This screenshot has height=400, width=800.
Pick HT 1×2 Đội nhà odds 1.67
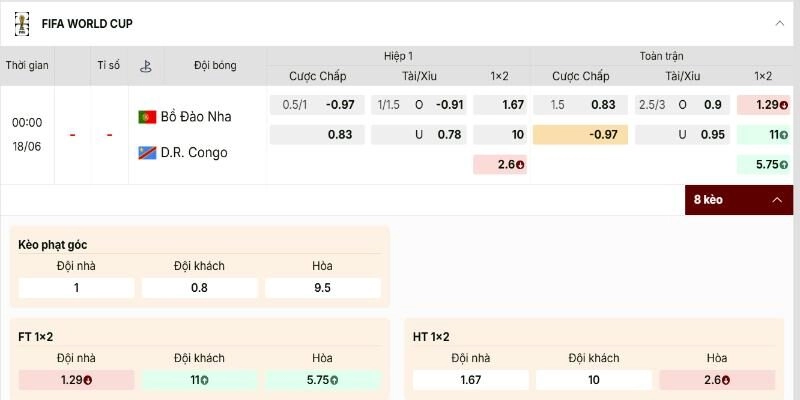pos(470,380)
